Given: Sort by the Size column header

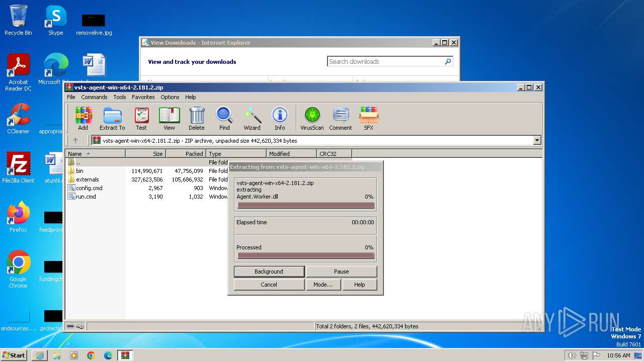Looking at the screenshot, I should 146,154.
